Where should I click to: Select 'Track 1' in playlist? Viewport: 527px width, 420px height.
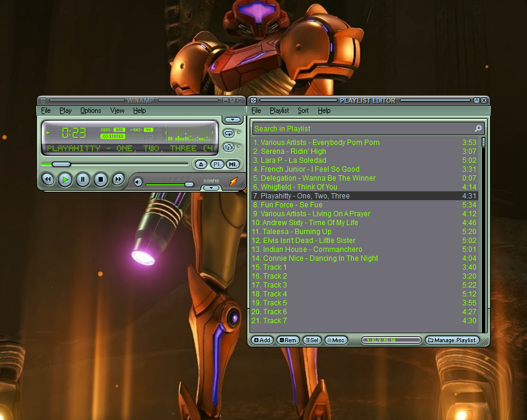pos(364,267)
